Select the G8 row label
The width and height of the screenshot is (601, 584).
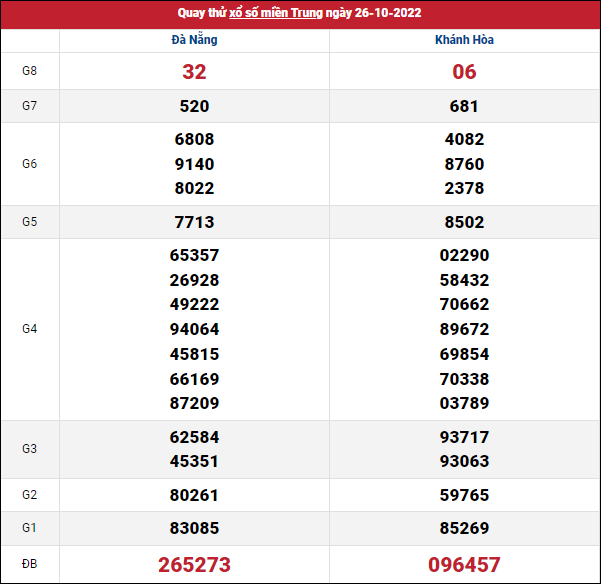point(30,72)
